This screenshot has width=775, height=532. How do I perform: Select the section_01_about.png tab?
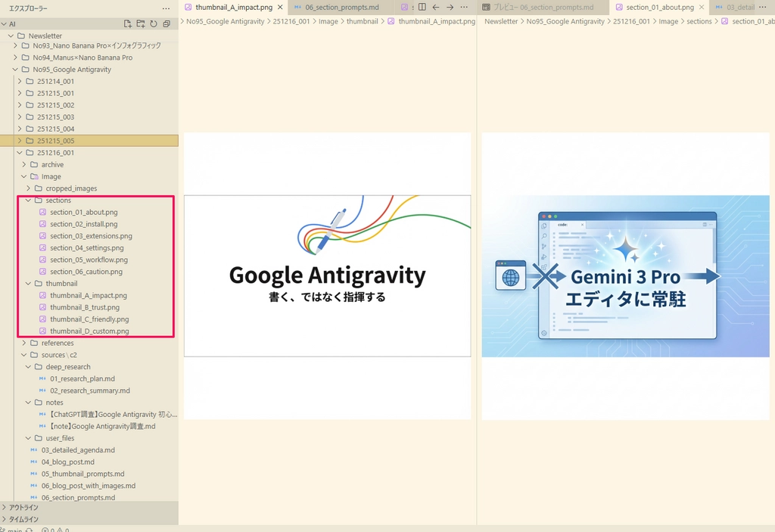coord(659,7)
